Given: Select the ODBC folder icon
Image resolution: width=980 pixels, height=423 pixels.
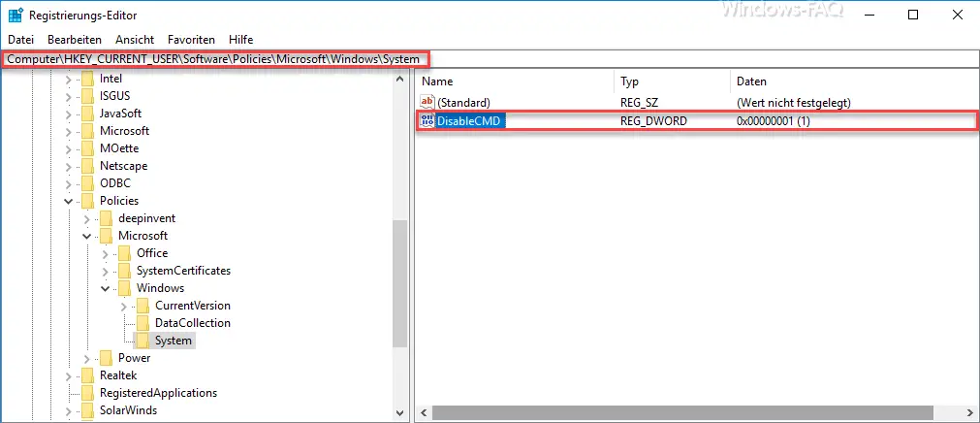Looking at the screenshot, I should pyautogui.click(x=87, y=184).
